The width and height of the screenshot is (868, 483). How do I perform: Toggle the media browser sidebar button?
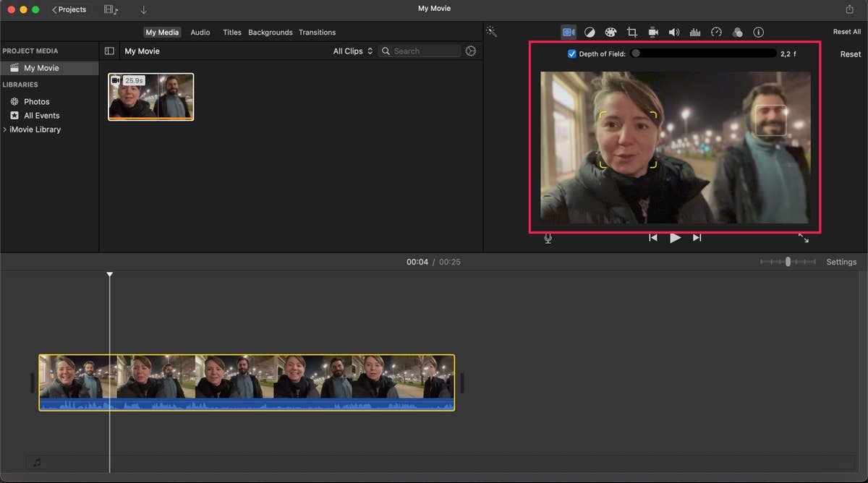point(109,51)
